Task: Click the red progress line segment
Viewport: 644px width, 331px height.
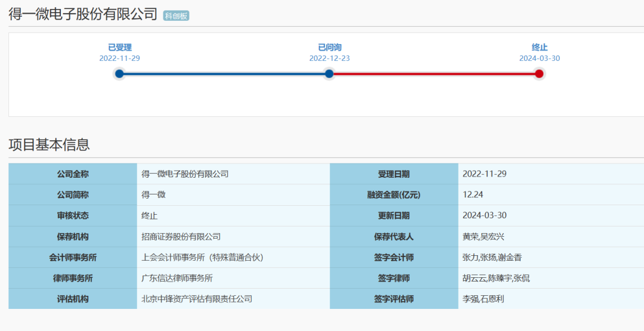Action: point(434,74)
